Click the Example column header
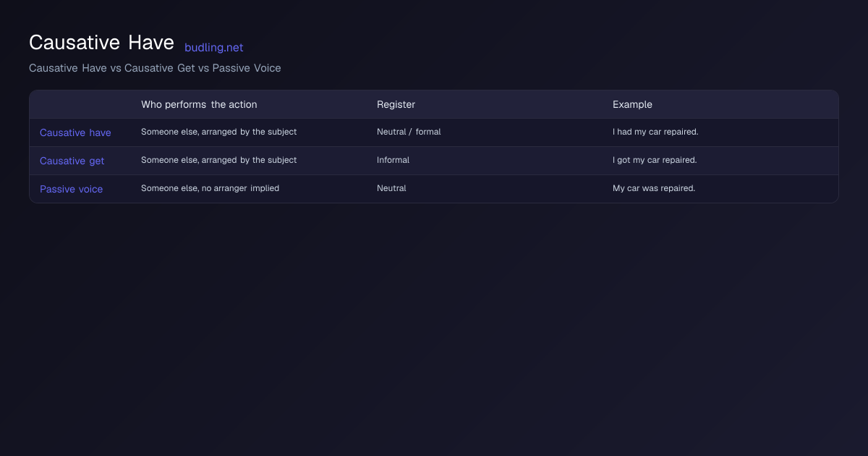 (x=632, y=104)
